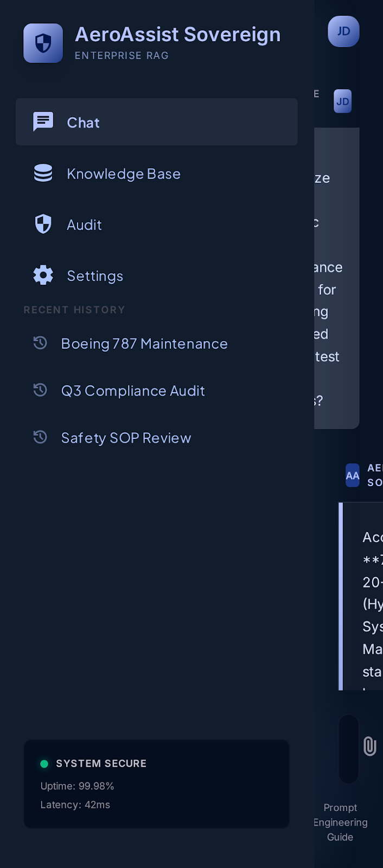Click the ENTERPRISE RAG subtitle
The width and height of the screenshot is (383, 868).
tap(122, 55)
